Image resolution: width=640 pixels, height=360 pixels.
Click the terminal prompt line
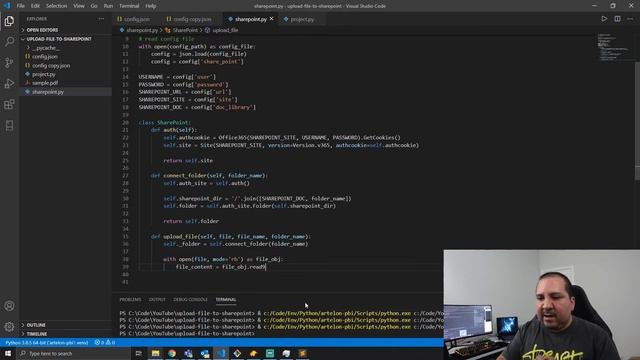187,333
